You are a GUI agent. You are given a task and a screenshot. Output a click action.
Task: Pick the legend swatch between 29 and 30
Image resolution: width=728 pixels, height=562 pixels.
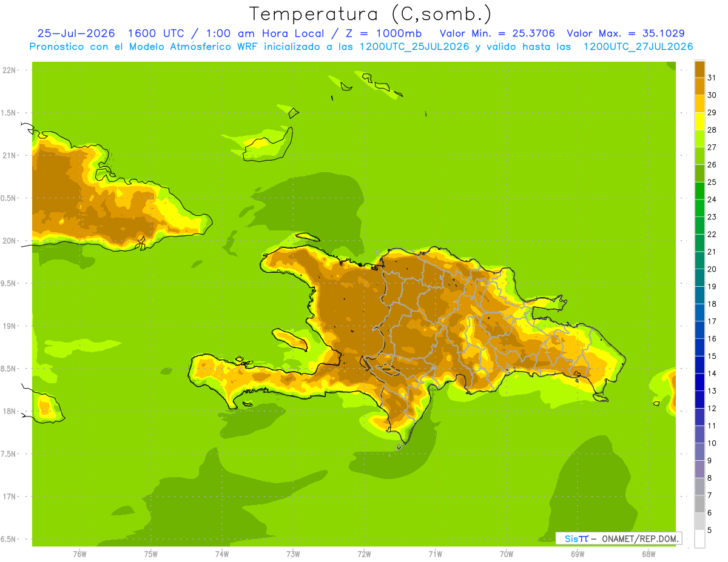point(699,104)
